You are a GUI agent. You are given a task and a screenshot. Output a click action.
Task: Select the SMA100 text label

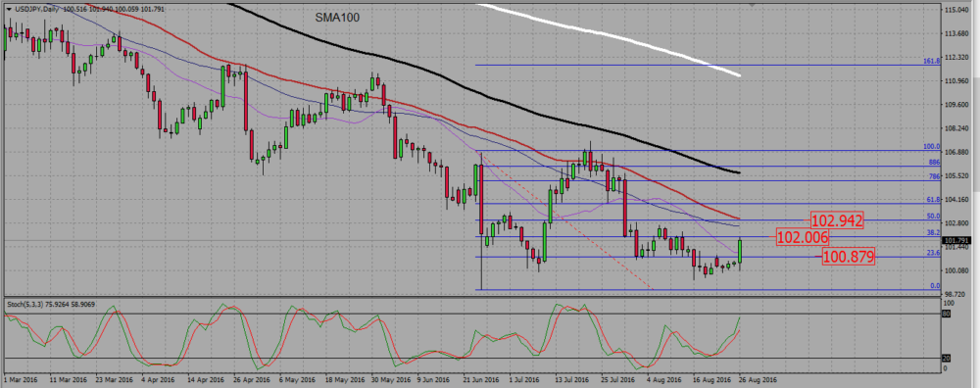point(337,18)
